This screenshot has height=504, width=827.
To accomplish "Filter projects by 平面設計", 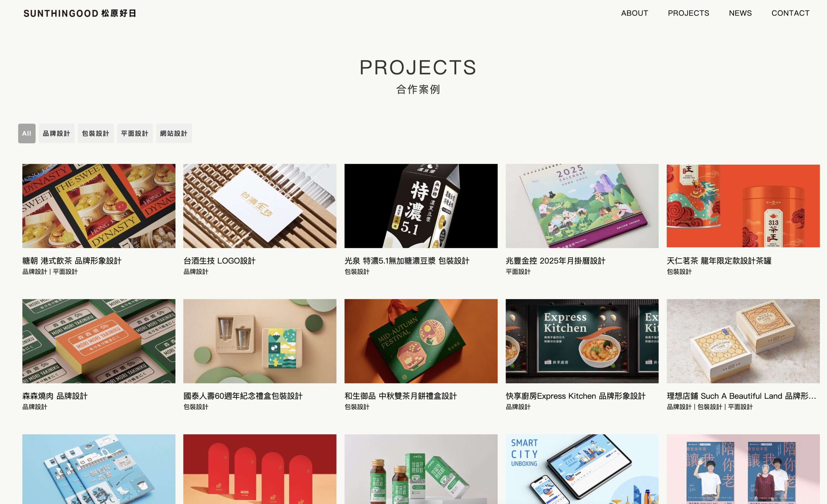I will click(x=135, y=133).
